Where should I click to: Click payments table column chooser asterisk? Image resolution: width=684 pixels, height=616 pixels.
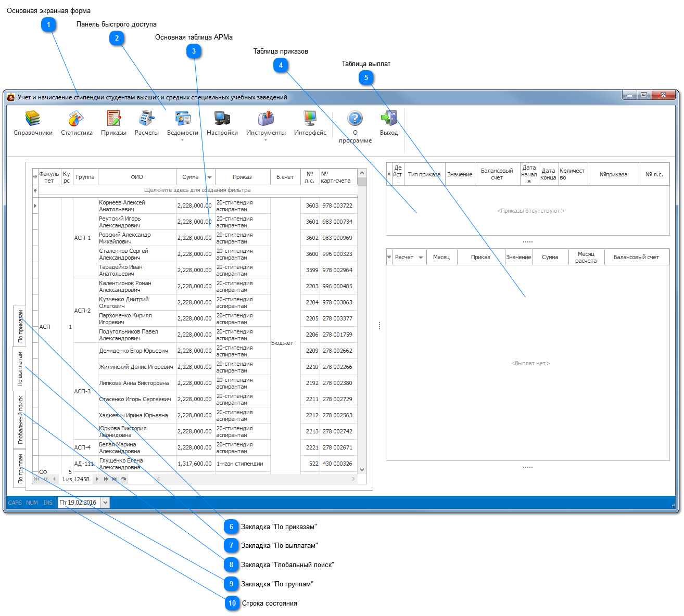(x=389, y=257)
